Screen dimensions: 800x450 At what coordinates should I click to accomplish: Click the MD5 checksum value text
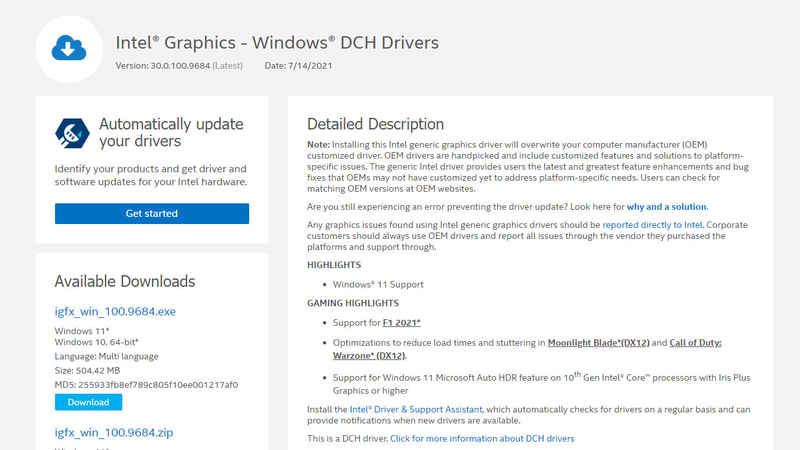click(158, 385)
